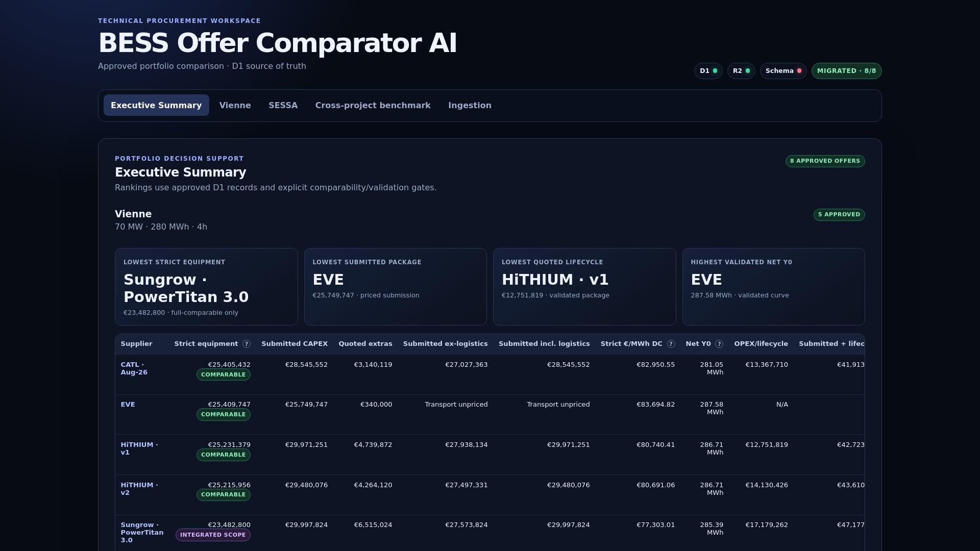The height and width of the screenshot is (551, 980).
Task: Click the INTEGRATED SCOPE badge
Action: tap(213, 535)
